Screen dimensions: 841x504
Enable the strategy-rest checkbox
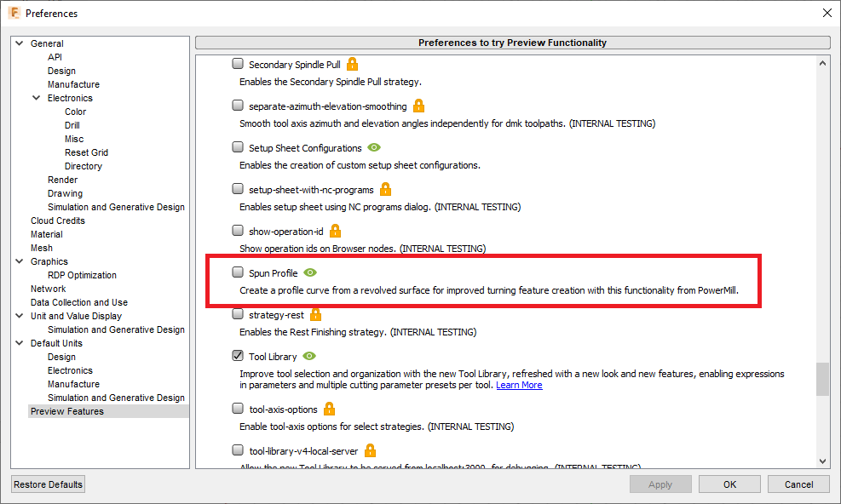pos(238,314)
